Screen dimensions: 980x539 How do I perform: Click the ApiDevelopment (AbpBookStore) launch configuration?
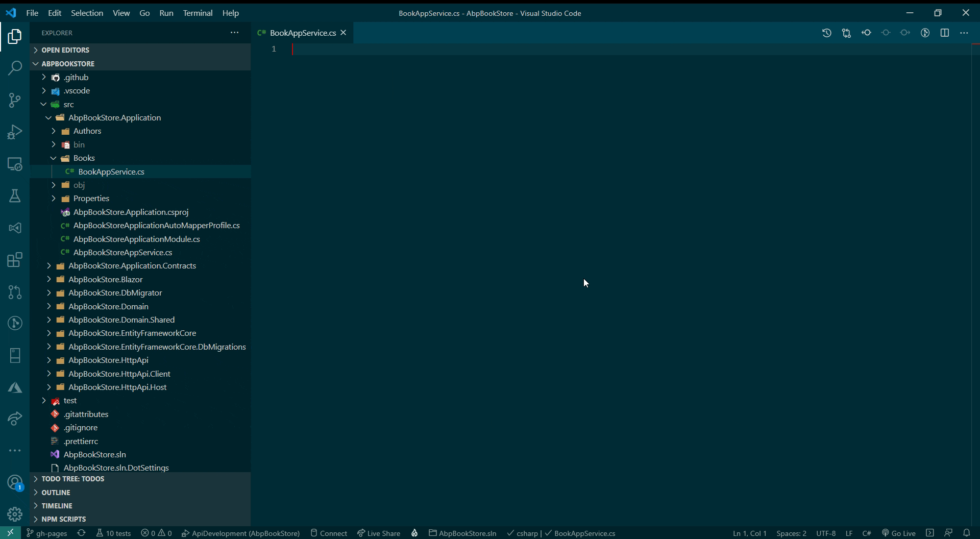click(240, 533)
